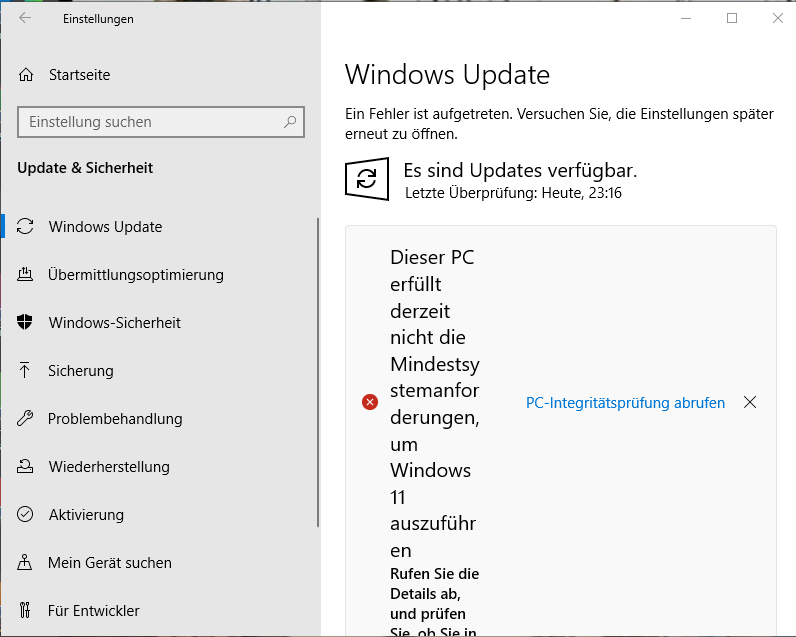Viewport: 796px width, 637px height.
Task: Focus the Einstellung suchen search field
Action: point(161,122)
